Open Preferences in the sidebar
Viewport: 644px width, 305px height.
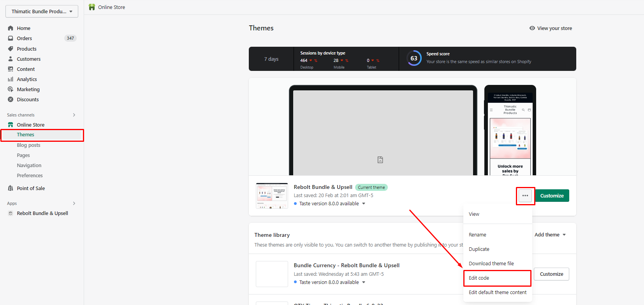[30, 175]
